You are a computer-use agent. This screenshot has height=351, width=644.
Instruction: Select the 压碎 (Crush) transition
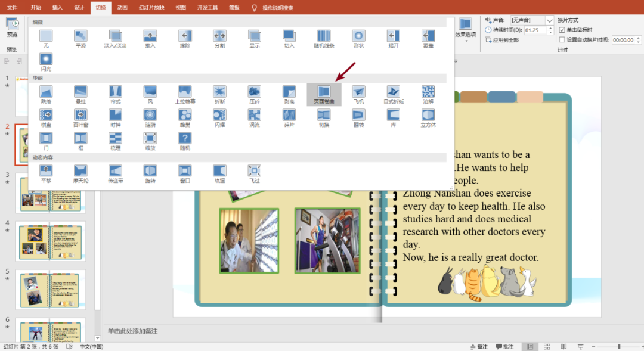254,94
